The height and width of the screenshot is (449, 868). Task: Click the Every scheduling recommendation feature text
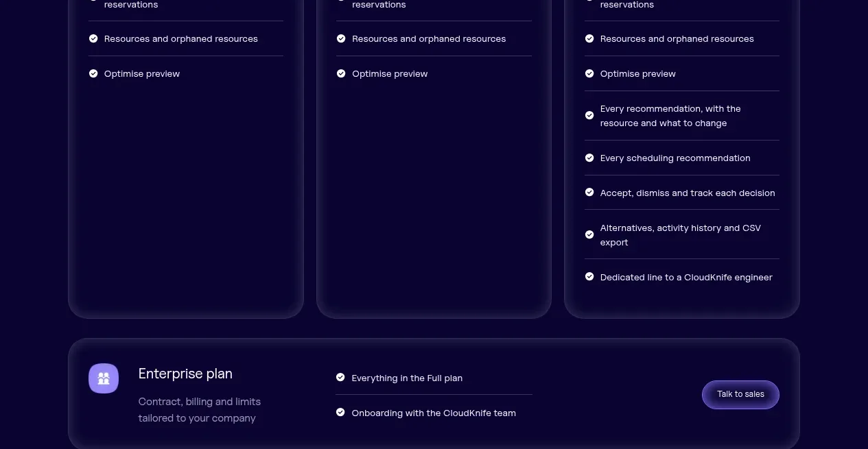point(675,158)
